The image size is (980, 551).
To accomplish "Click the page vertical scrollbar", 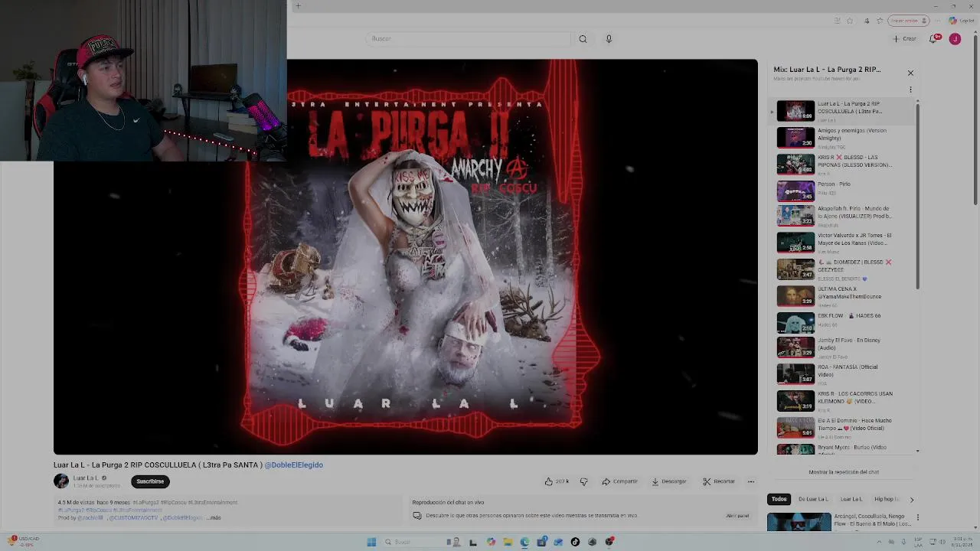I will click(975, 119).
